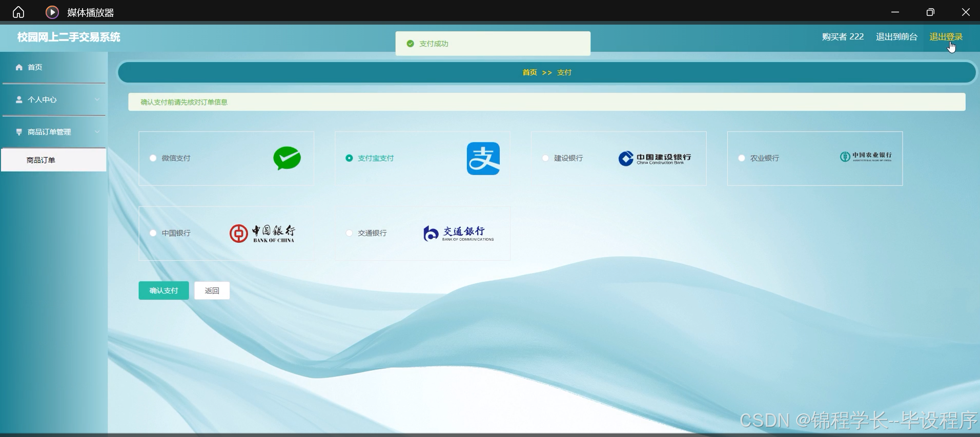Image resolution: width=980 pixels, height=437 pixels.
Task: Restore the media player window
Action: (930, 12)
